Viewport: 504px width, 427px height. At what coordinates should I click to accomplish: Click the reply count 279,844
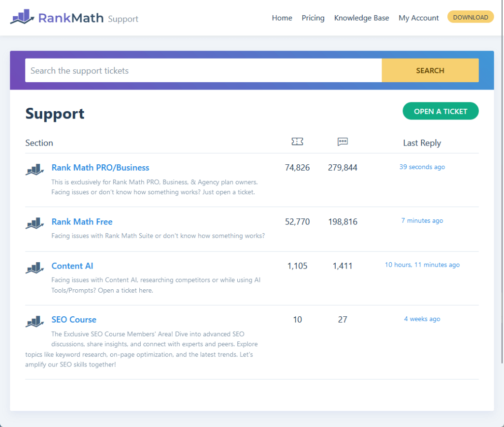(x=343, y=168)
